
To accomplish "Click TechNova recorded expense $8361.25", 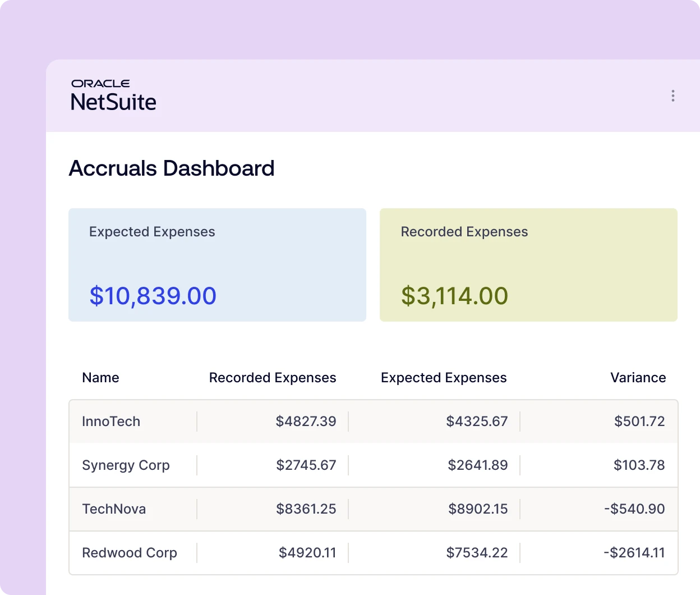I will (306, 509).
